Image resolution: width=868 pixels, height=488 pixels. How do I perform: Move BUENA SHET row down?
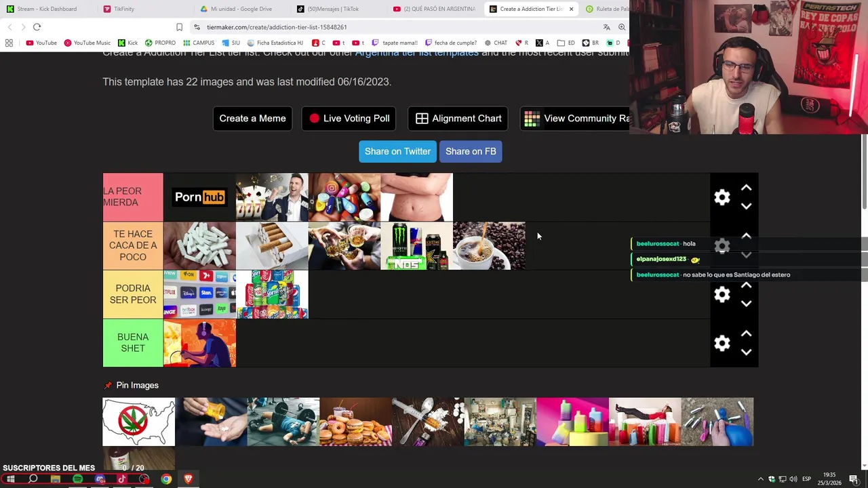coord(746,352)
